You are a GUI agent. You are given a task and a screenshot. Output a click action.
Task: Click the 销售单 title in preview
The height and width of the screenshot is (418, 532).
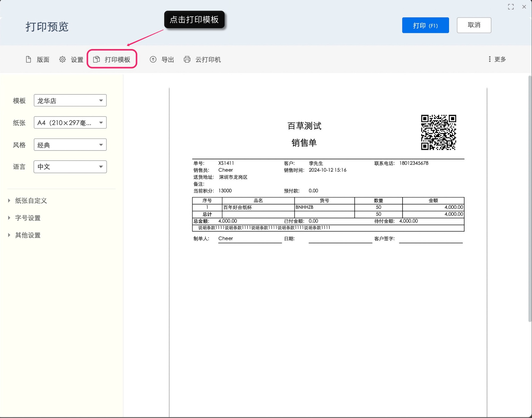coord(304,143)
